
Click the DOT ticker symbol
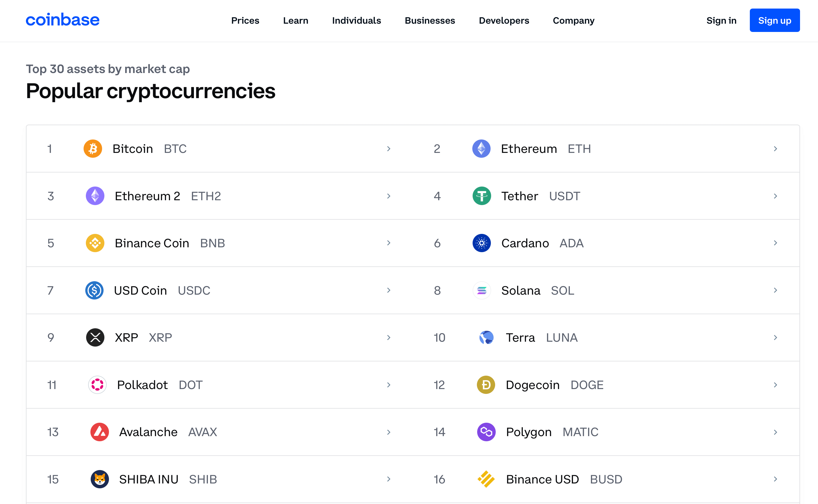191,385
